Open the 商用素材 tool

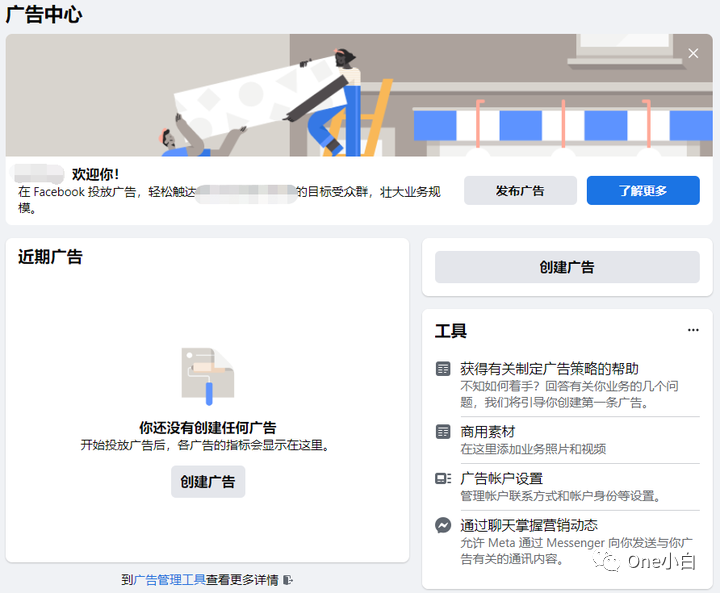click(x=567, y=440)
